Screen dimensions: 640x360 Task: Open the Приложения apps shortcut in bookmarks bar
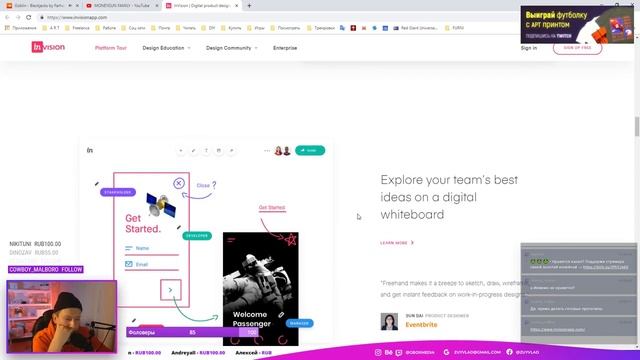[20, 28]
